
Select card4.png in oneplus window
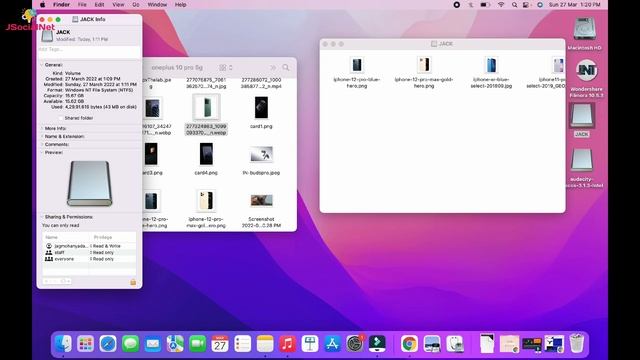[x=206, y=159]
